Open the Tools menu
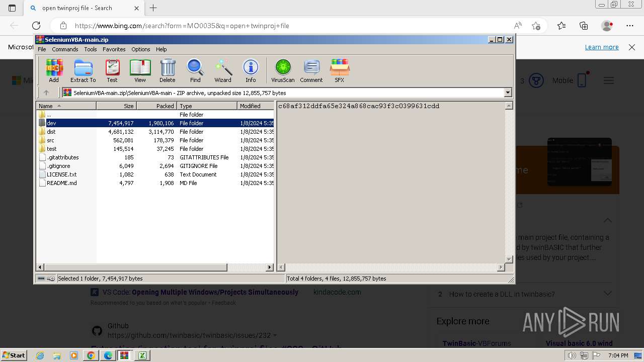 [91, 49]
